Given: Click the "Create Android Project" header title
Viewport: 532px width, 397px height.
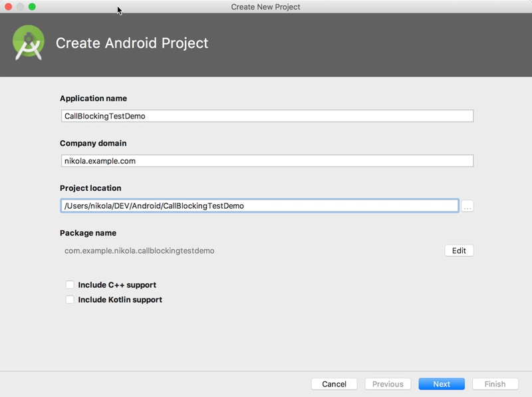Looking at the screenshot, I should click(x=132, y=43).
